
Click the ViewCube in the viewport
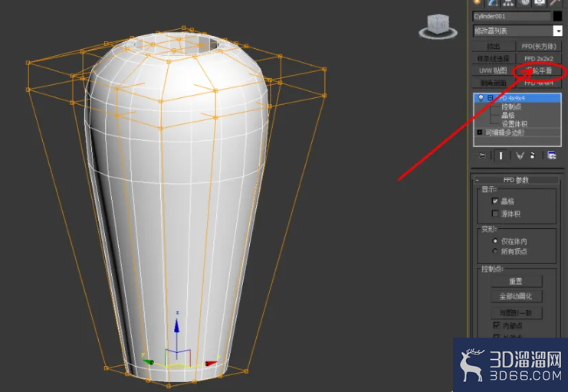[x=438, y=26]
